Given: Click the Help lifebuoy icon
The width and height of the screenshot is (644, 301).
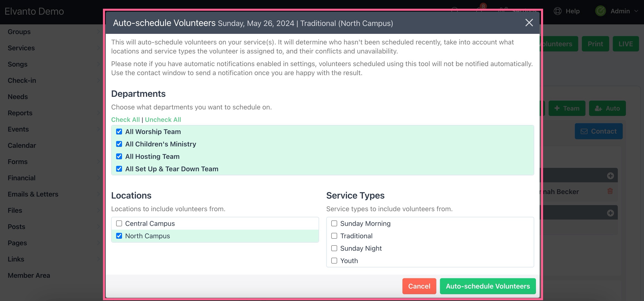Looking at the screenshot, I should (x=557, y=11).
